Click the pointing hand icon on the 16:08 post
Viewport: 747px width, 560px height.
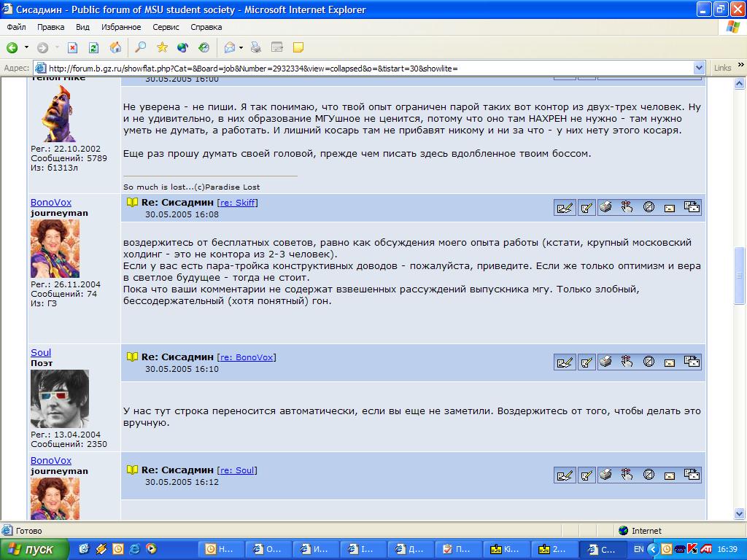(x=627, y=207)
